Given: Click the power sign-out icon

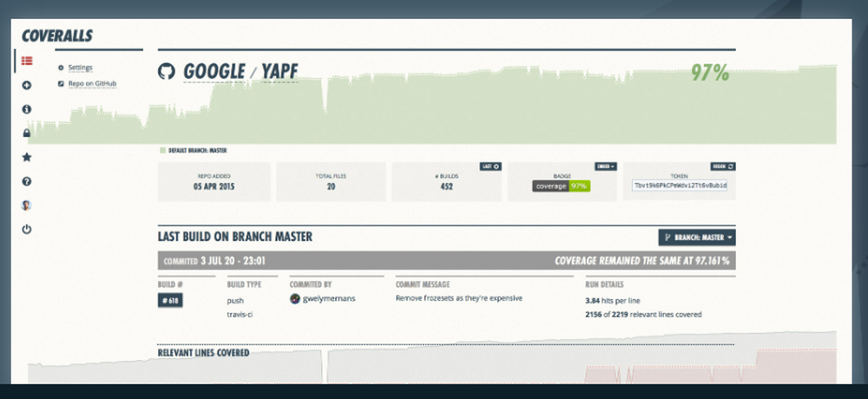Looking at the screenshot, I should click(x=27, y=229).
